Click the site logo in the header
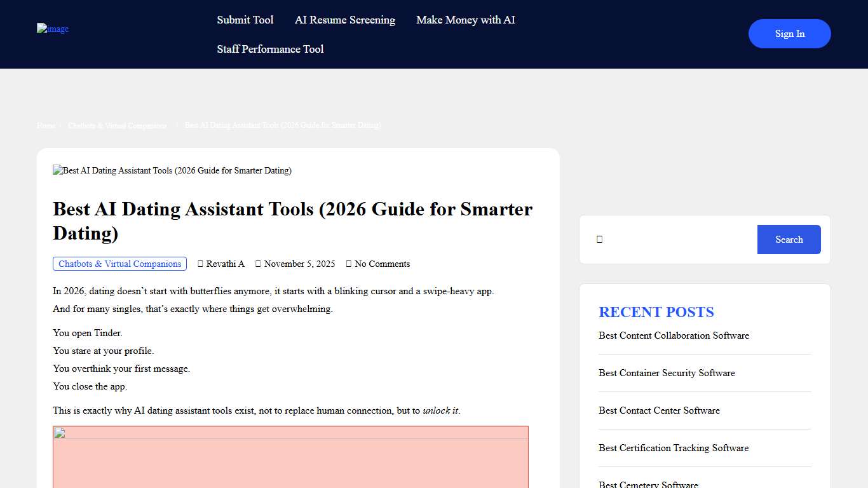868x488 pixels. (x=52, y=28)
